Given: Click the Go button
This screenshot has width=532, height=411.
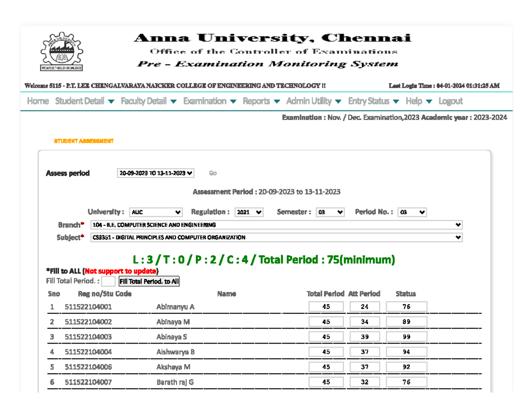Looking at the screenshot, I should 213,173.
